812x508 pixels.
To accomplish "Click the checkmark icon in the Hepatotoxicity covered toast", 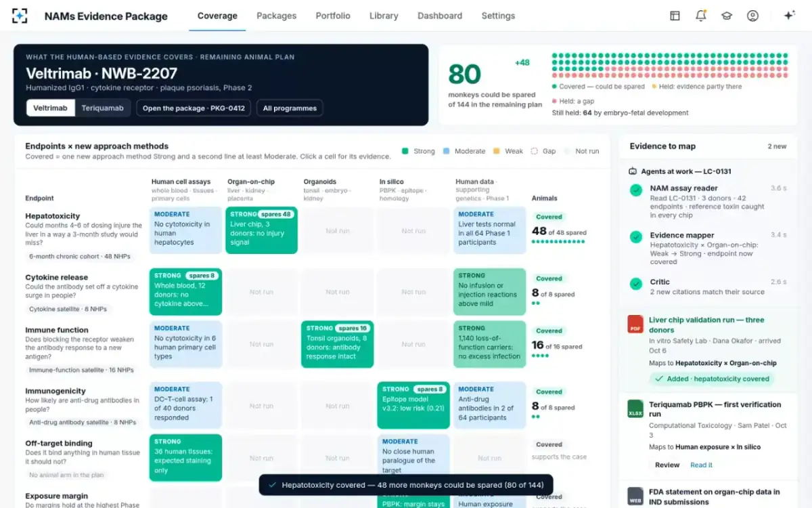I will pos(272,485).
